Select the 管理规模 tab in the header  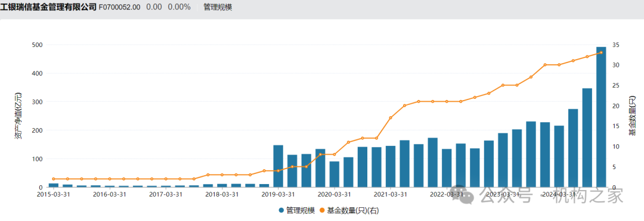pyautogui.click(x=218, y=7)
